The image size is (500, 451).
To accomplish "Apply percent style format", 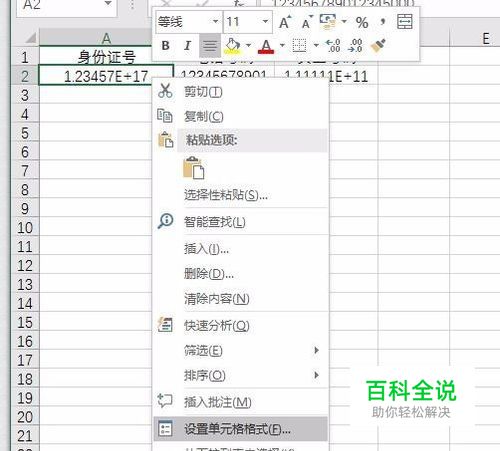I will click(362, 22).
